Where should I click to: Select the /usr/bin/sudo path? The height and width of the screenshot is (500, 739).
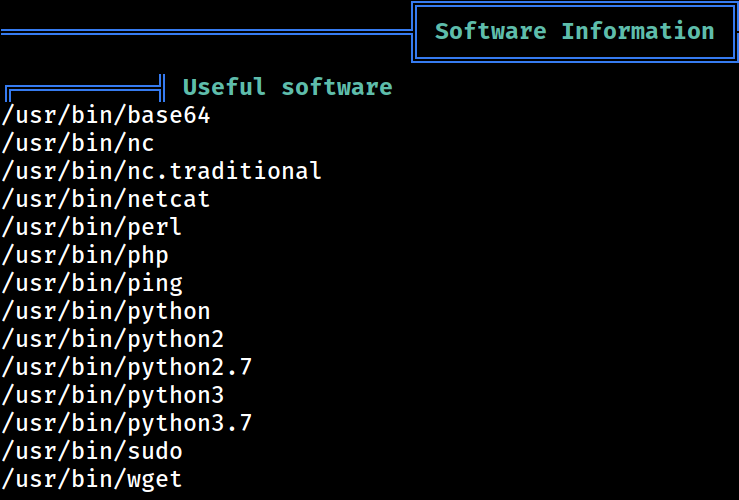(x=92, y=451)
